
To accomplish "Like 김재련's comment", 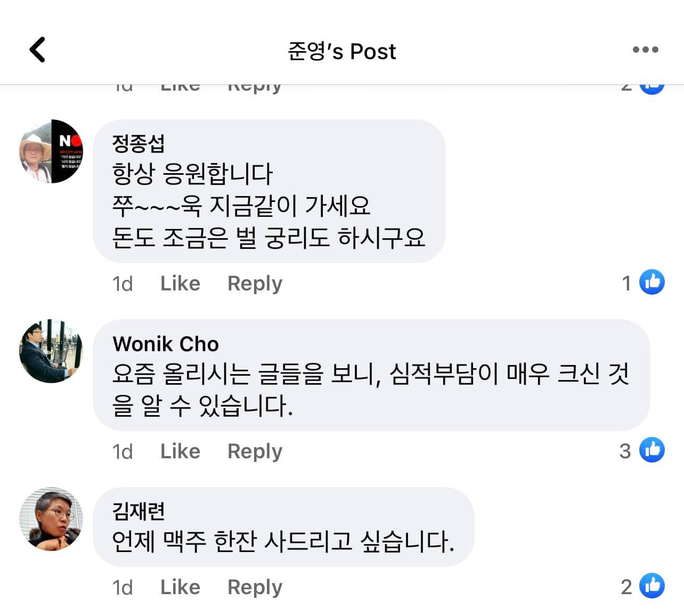I will [180, 587].
